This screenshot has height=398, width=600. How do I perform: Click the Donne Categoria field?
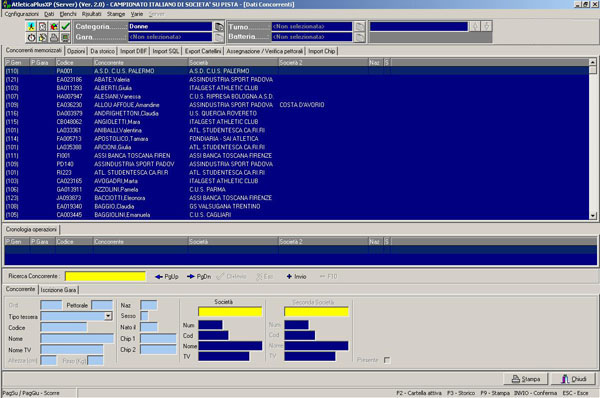[x=170, y=26]
